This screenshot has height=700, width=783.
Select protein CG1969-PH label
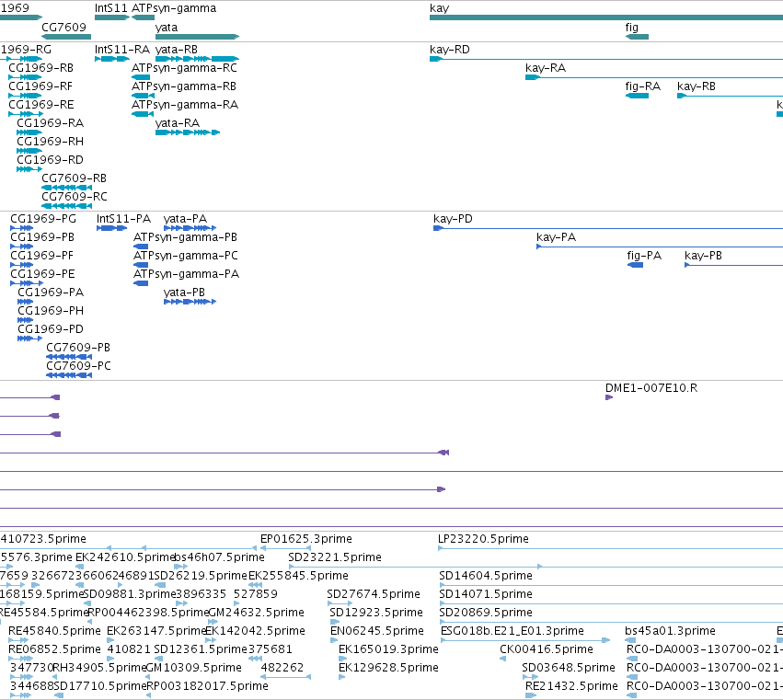(51, 311)
